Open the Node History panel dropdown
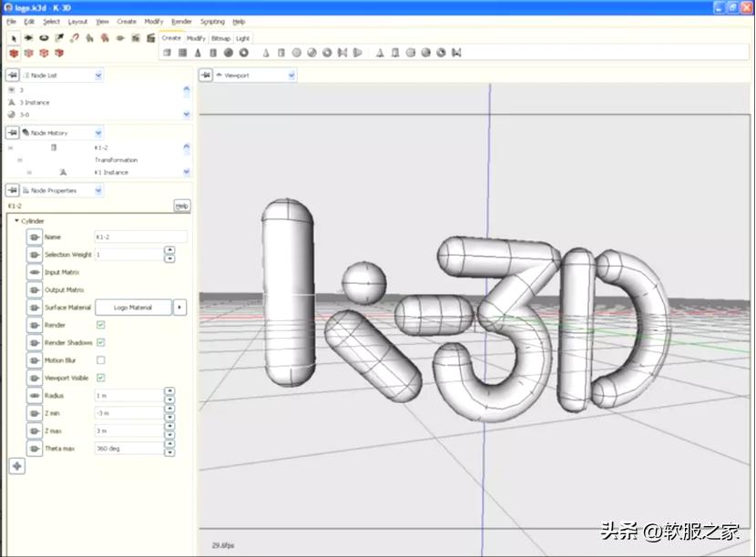 98,133
